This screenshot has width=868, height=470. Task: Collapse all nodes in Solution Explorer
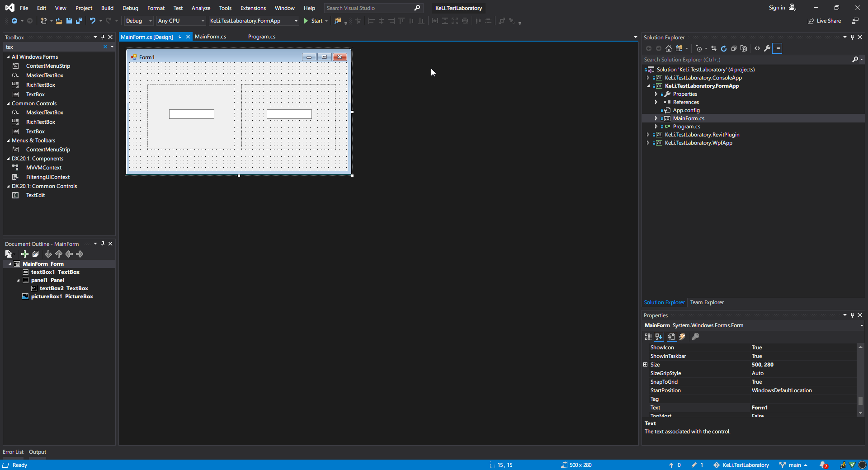coord(734,48)
